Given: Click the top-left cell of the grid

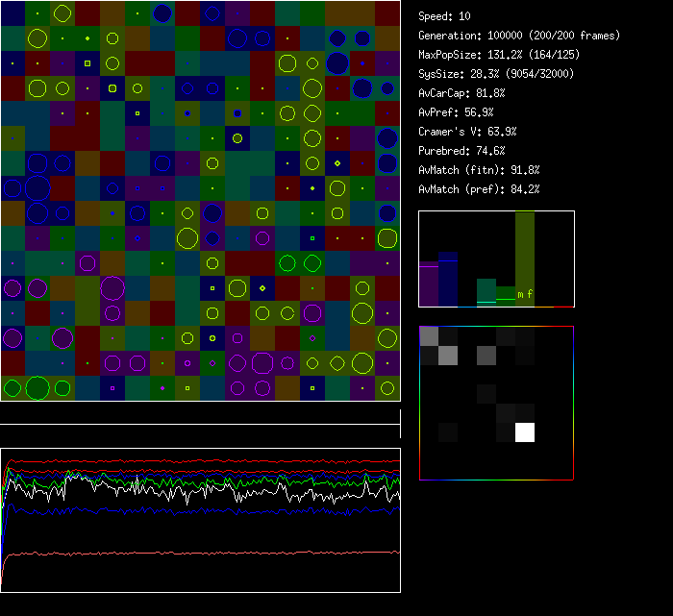Looking at the screenshot, I should (12, 12).
